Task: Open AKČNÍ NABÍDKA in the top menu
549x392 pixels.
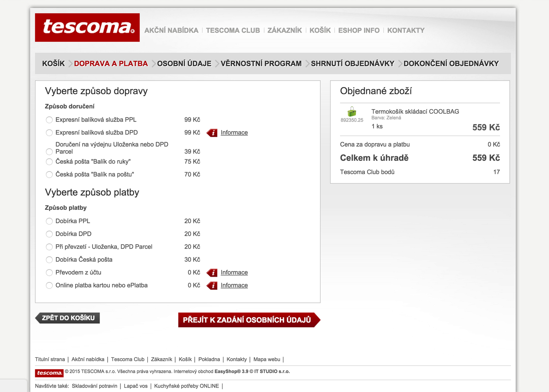Action: [x=171, y=31]
